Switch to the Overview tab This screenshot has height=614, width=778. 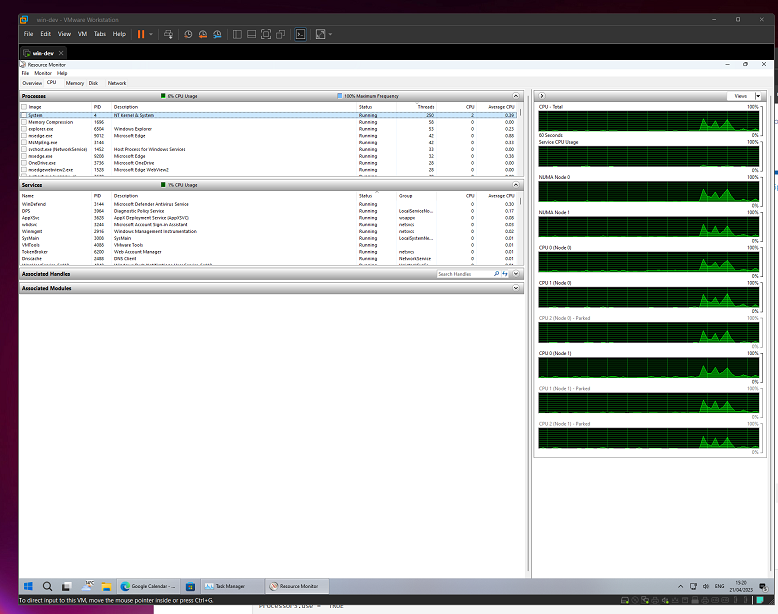coord(32,83)
